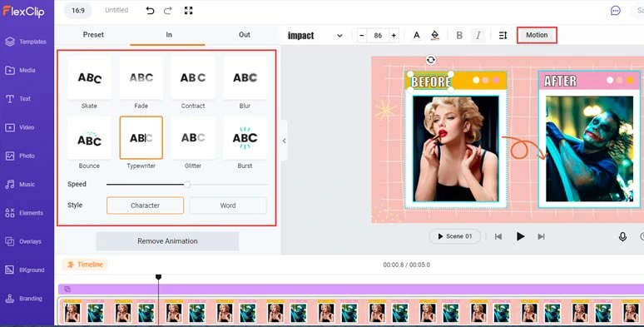Click the Untitled project name
The height and width of the screenshot is (327, 644).
116,10
